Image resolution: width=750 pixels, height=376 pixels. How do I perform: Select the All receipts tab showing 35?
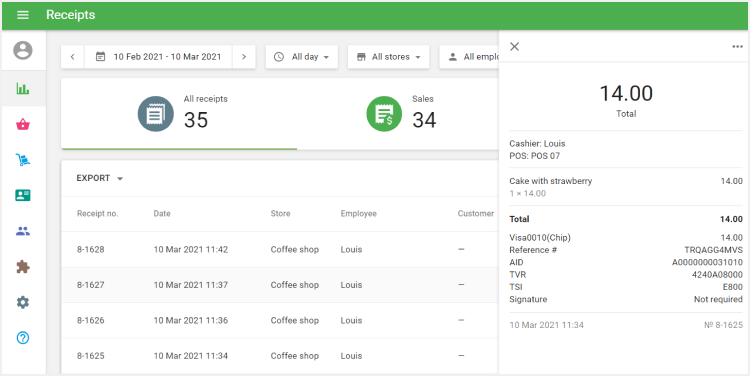tap(179, 114)
